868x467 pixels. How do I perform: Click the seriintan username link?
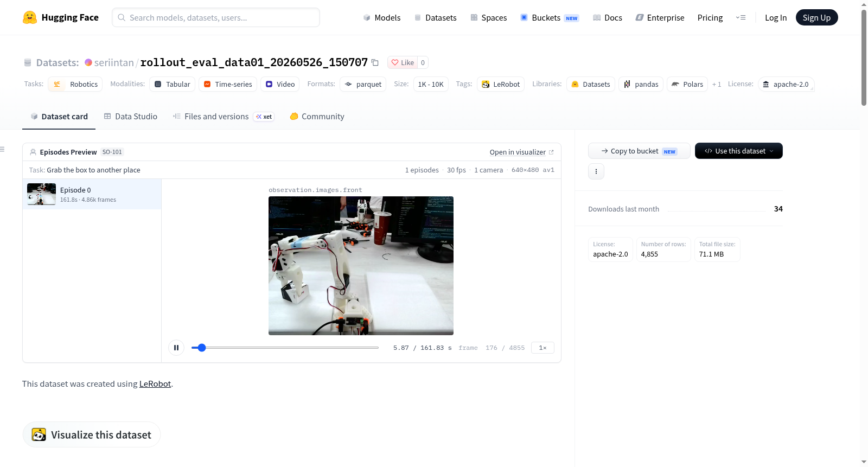[114, 62]
